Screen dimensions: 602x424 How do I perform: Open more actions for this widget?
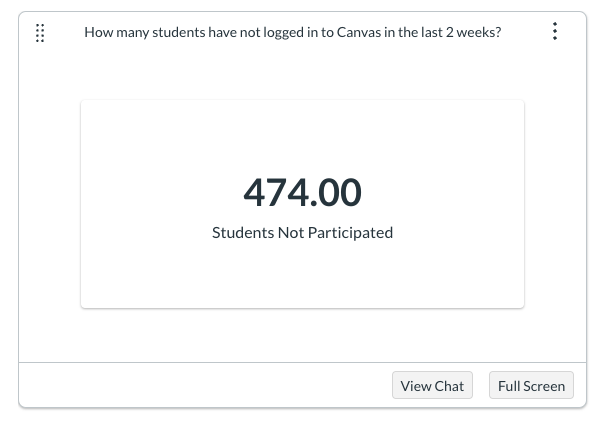point(555,32)
